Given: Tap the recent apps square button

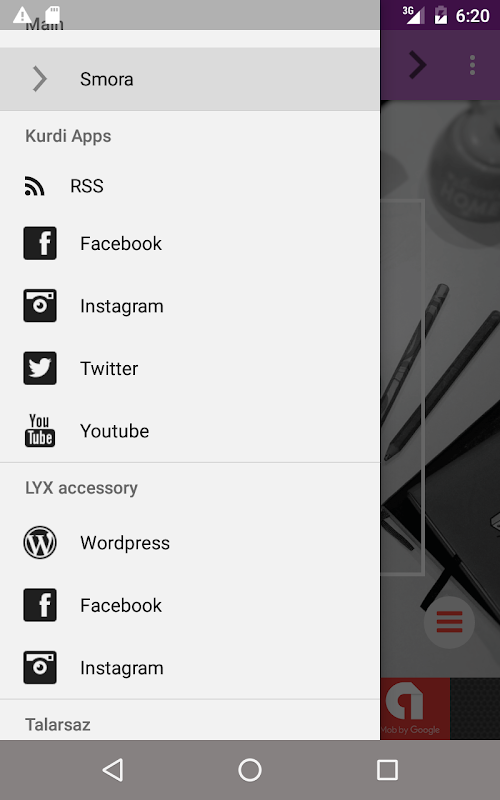Looking at the screenshot, I should [387, 770].
